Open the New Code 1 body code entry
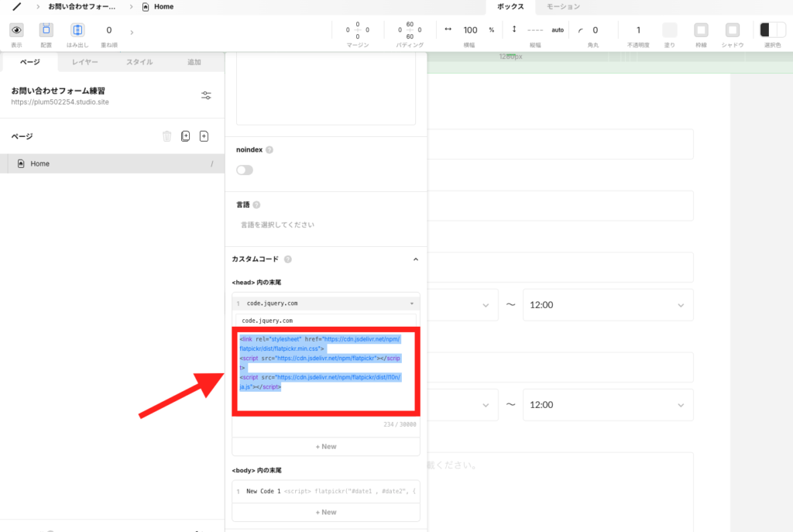Image resolution: width=793 pixels, height=532 pixels. click(x=326, y=491)
